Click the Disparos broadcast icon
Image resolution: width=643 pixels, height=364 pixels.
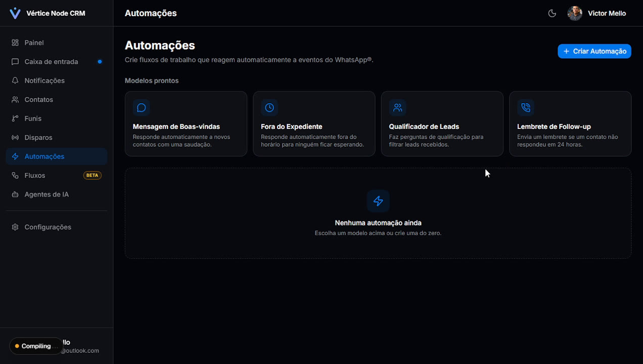click(15, 138)
